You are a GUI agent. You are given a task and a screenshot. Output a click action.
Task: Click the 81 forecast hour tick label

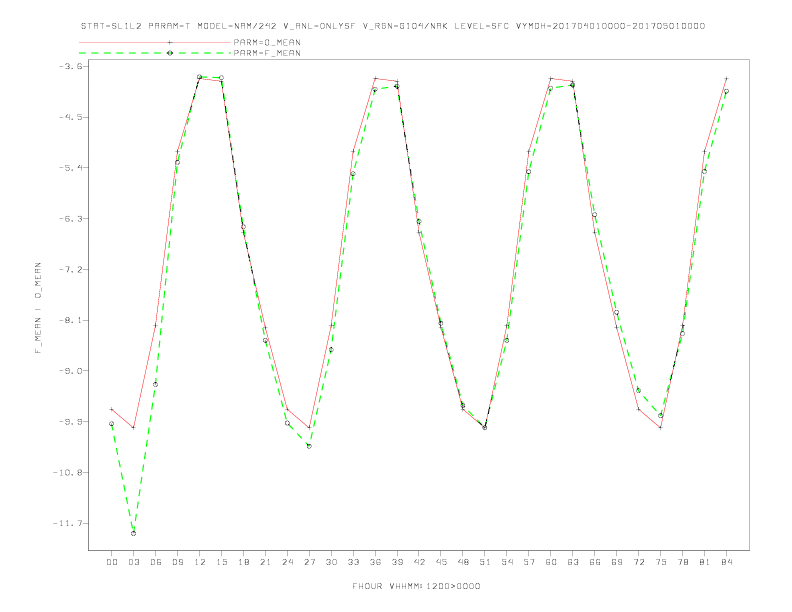point(704,562)
